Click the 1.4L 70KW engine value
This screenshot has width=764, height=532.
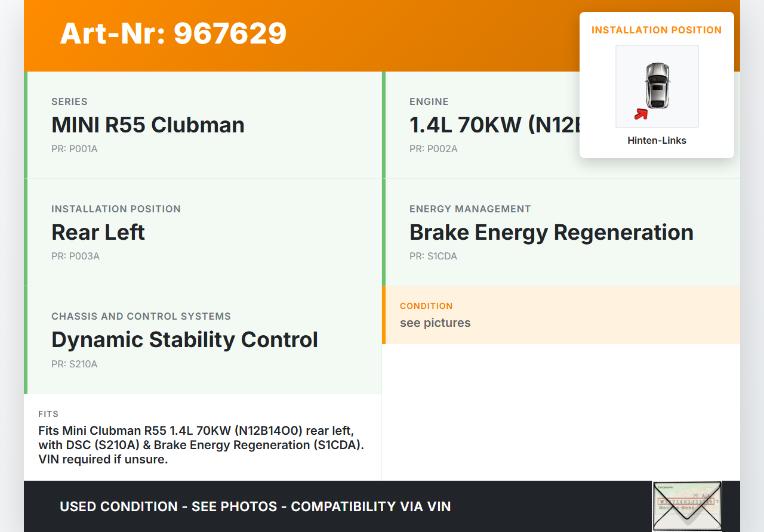point(494,125)
